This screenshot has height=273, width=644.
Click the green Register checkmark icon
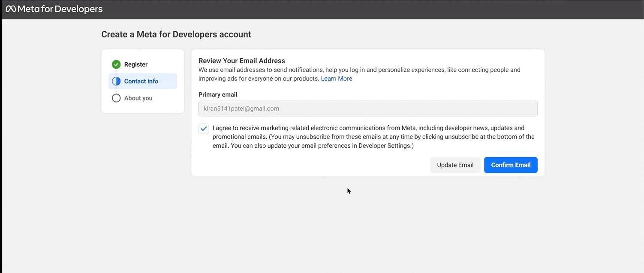tap(116, 64)
